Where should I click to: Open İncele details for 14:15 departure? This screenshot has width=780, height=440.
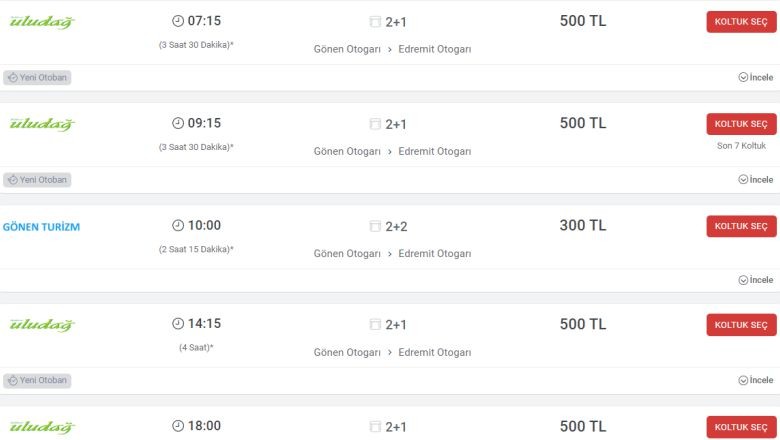(756, 380)
